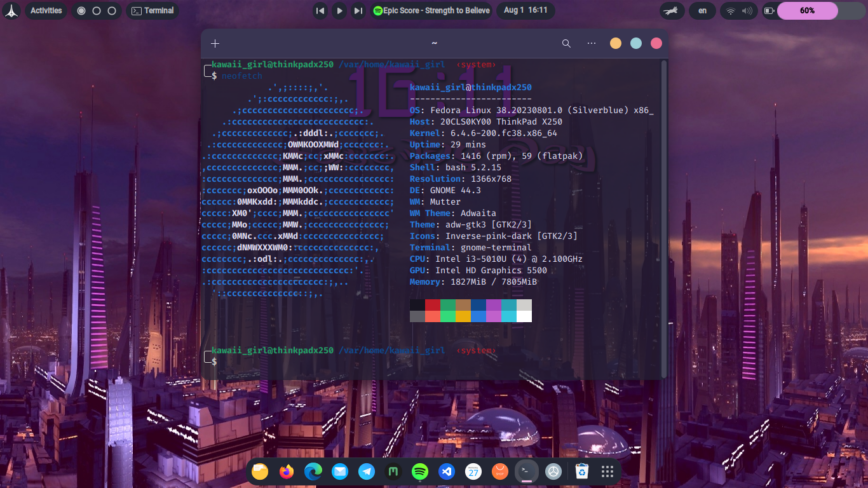The image size is (868, 488).
Task: Click the terminal search magnifier icon
Action: point(566,44)
